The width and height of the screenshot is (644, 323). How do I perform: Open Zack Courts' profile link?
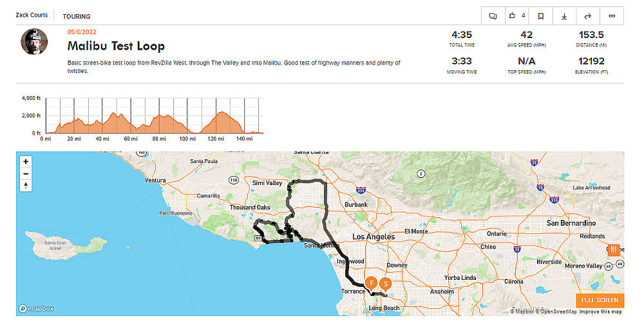[32, 15]
